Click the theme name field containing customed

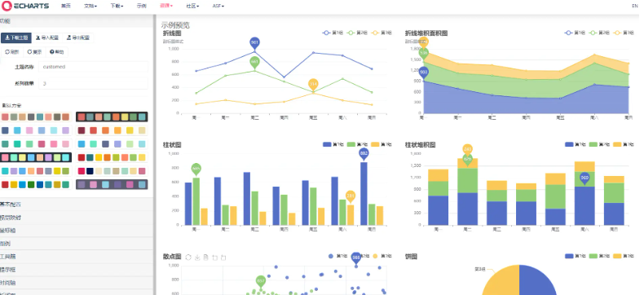pos(93,67)
